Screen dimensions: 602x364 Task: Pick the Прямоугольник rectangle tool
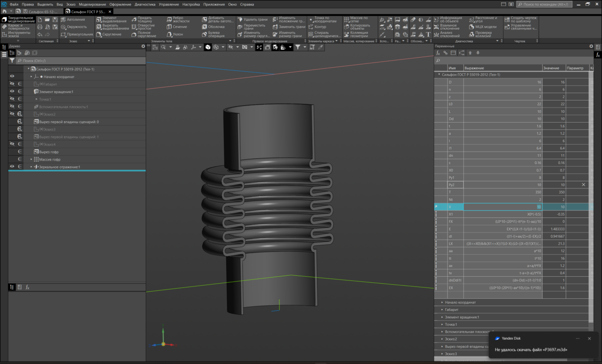pyautogui.click(x=76, y=34)
